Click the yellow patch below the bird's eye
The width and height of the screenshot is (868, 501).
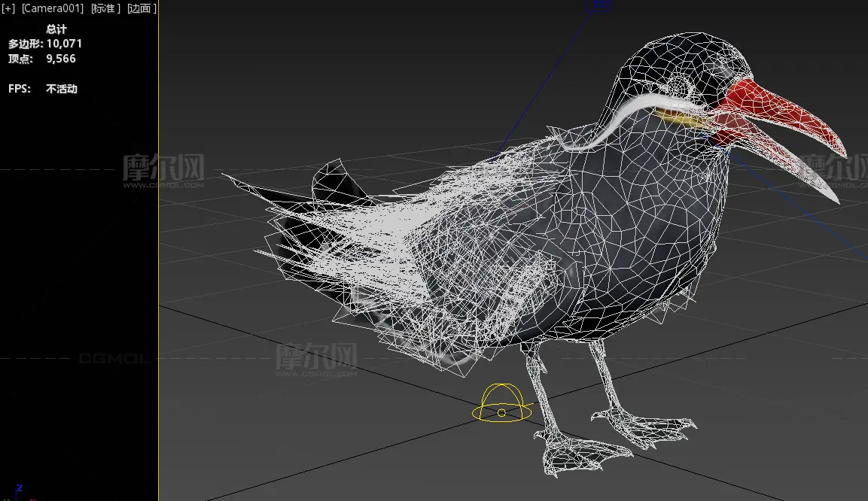[x=678, y=117]
